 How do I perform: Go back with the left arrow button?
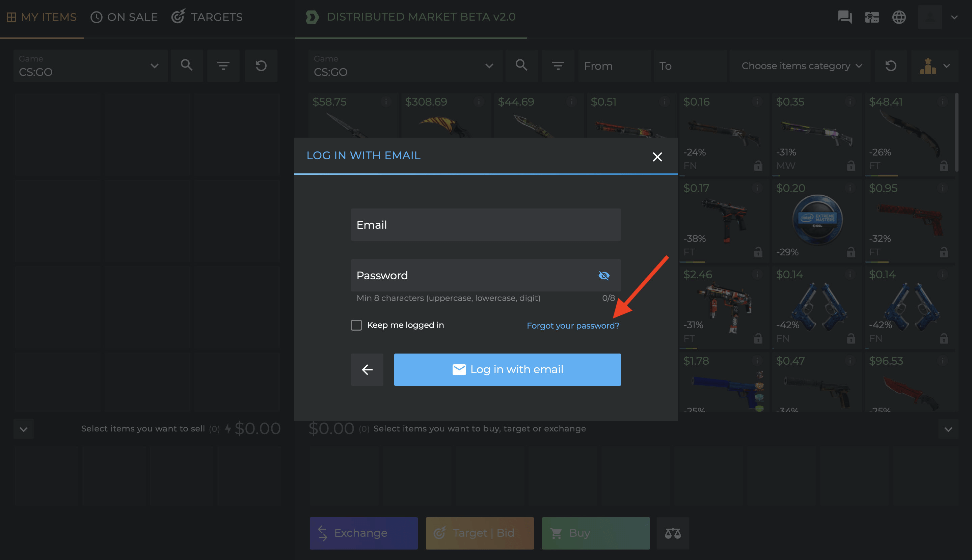[367, 370]
